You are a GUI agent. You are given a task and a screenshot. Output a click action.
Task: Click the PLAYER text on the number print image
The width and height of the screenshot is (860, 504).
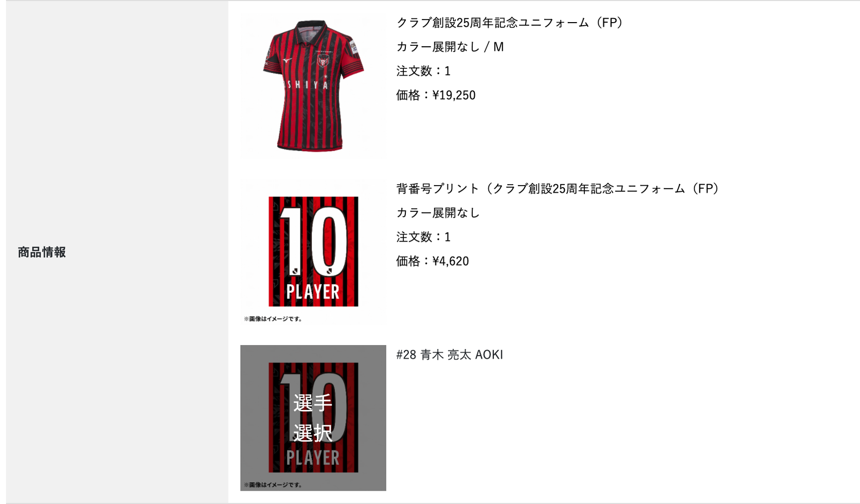click(x=313, y=292)
